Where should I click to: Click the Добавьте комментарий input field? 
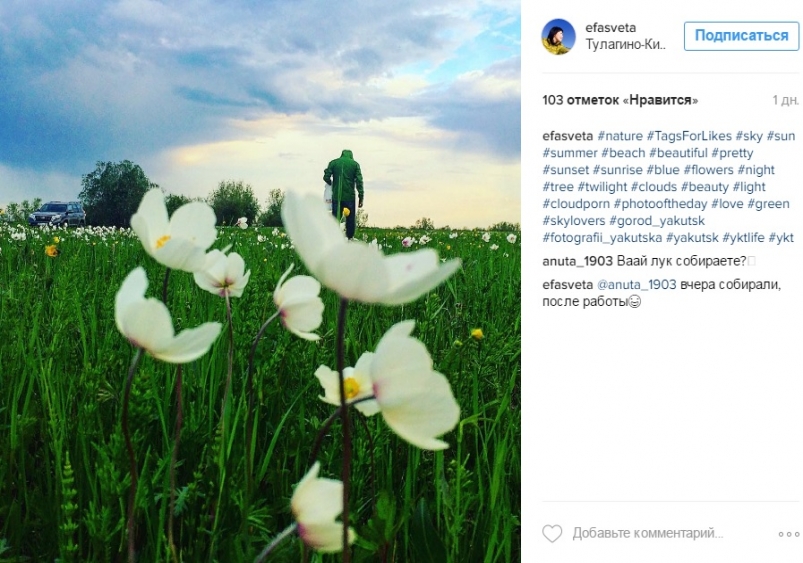[648, 533]
